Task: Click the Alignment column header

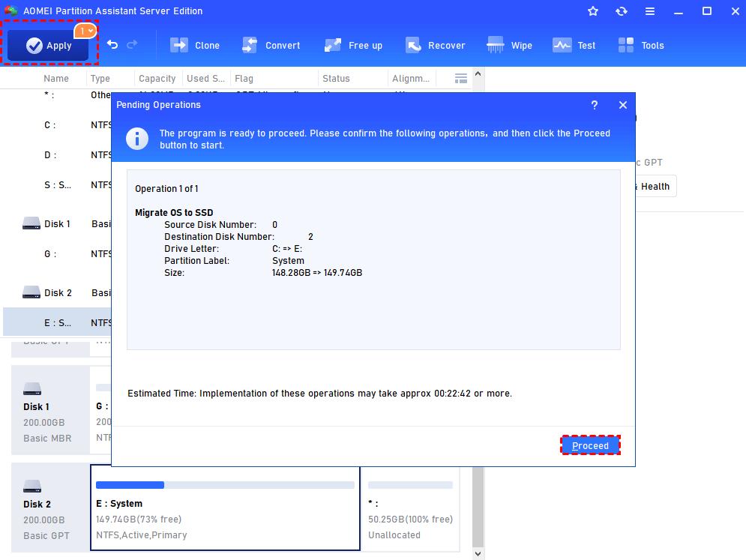Action: [411, 79]
